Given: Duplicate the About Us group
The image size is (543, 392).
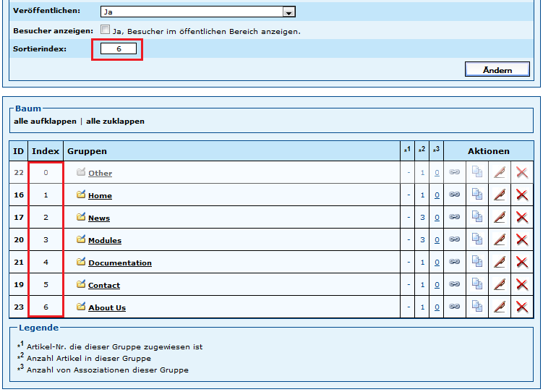Looking at the screenshot, I should 476,307.
